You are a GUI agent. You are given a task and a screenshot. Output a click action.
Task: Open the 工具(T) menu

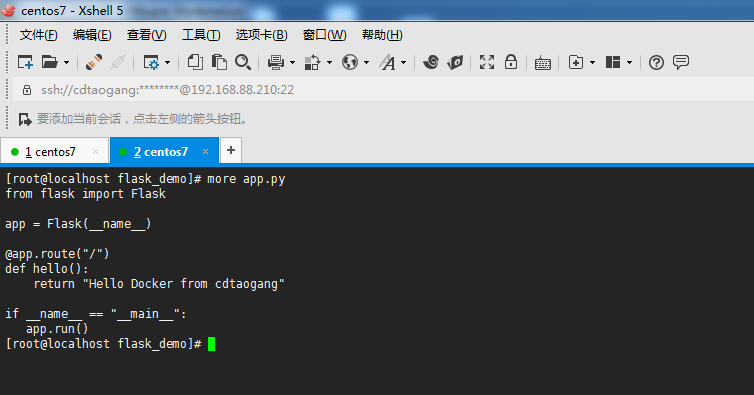point(201,35)
